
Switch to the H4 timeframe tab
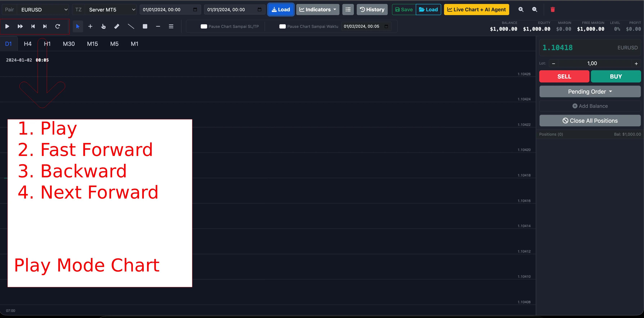pos(28,44)
